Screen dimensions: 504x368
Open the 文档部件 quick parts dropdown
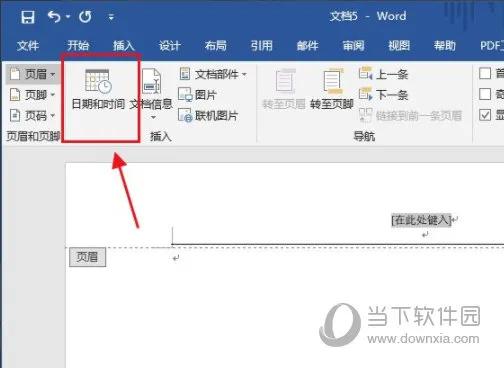tap(214, 74)
